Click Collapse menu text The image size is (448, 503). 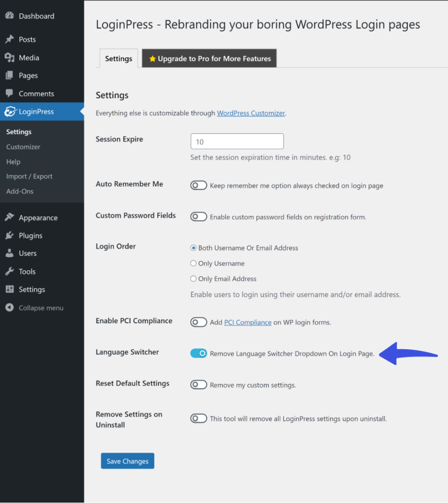click(41, 307)
